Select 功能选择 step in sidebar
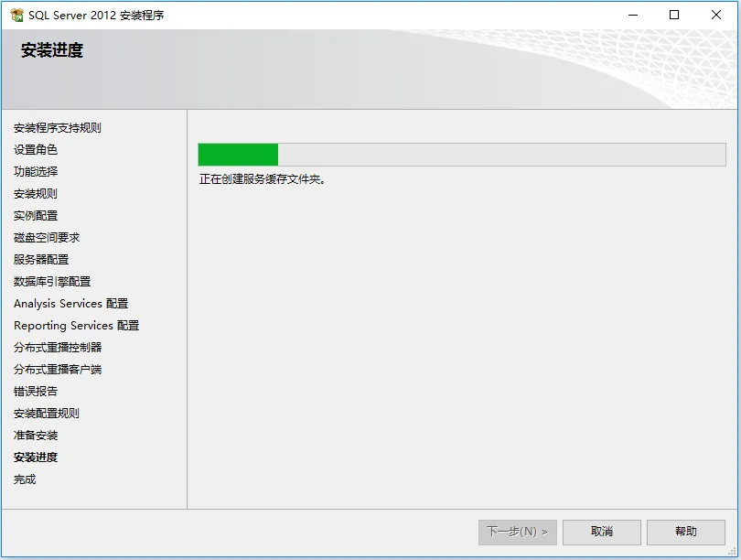 (x=36, y=171)
